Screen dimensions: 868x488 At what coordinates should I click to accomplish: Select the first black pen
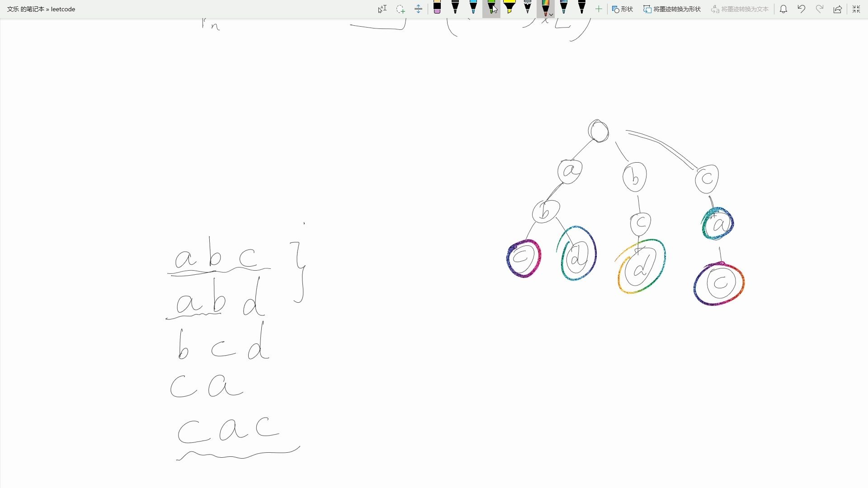pyautogui.click(x=455, y=7)
